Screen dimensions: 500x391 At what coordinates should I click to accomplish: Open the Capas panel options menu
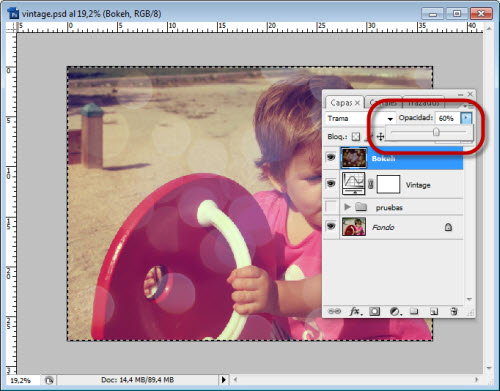(468, 106)
